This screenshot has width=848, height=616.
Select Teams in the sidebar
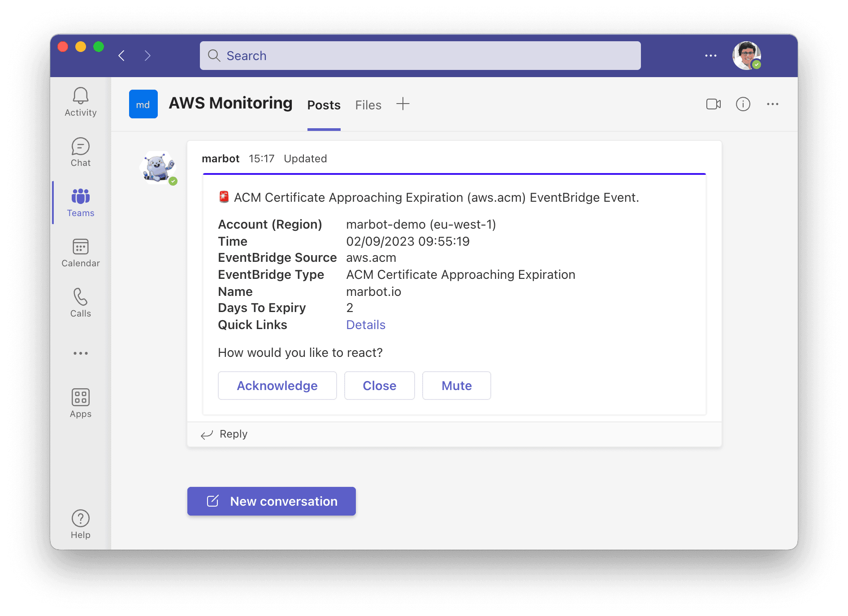(x=81, y=203)
